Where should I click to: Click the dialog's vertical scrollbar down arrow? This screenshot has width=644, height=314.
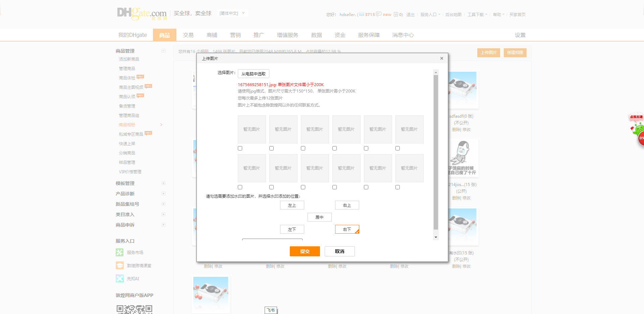point(436,237)
